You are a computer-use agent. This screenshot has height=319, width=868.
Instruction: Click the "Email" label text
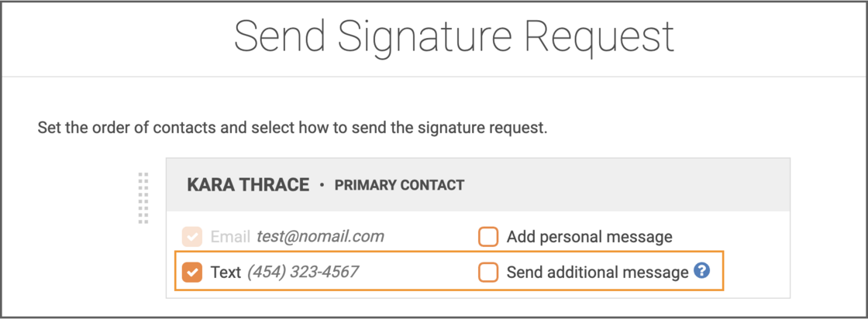coord(230,237)
